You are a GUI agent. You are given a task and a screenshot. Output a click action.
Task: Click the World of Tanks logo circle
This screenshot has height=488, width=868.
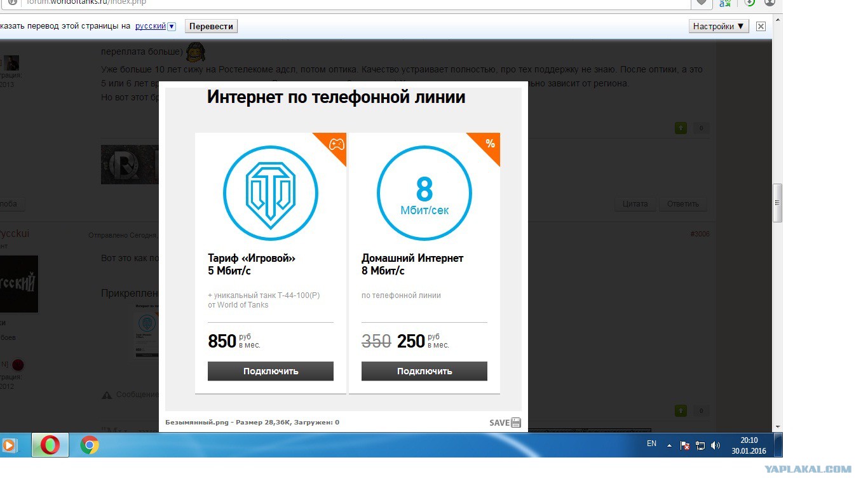271,193
